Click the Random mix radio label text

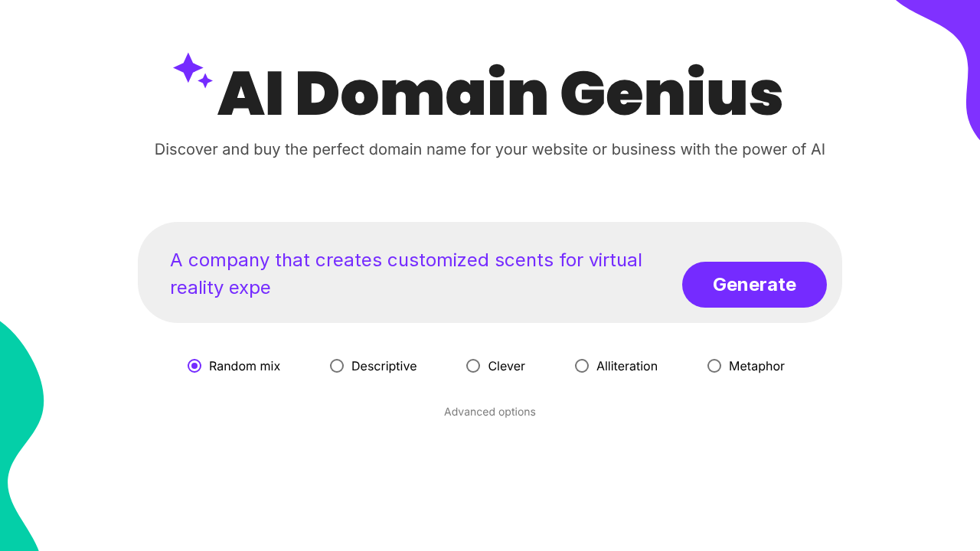click(244, 366)
